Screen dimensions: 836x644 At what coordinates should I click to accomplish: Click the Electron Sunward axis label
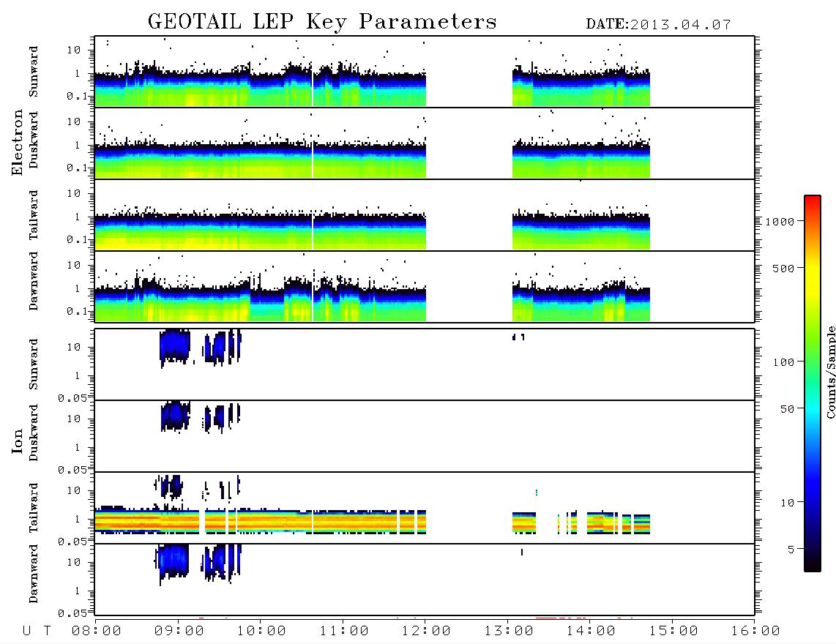(x=34, y=72)
